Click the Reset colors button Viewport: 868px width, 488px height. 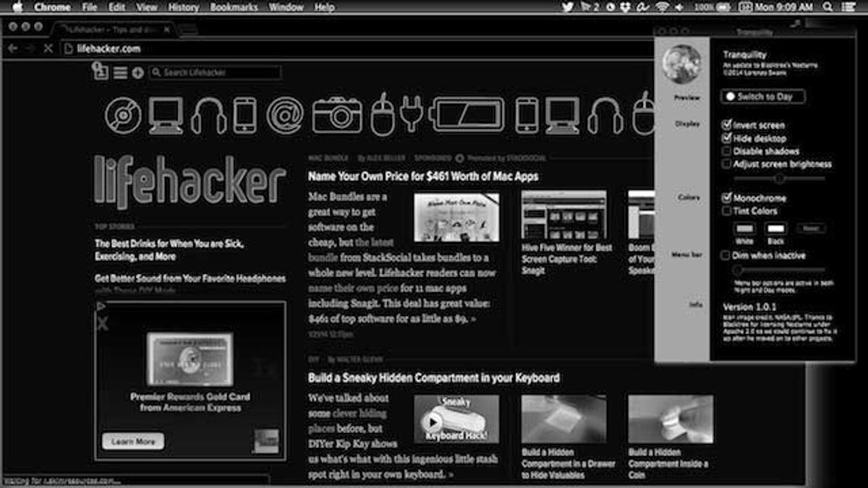click(x=811, y=228)
